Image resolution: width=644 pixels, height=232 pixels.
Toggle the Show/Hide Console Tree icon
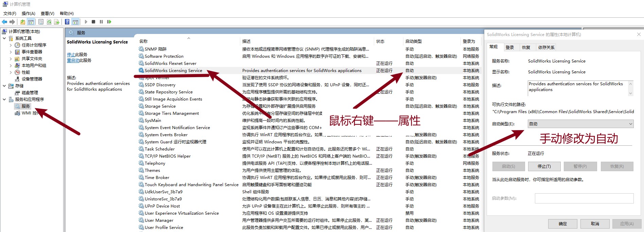(x=31, y=22)
